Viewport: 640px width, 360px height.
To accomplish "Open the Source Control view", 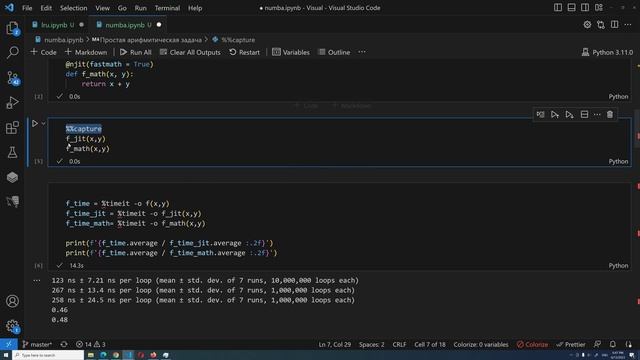I will 12,77.
